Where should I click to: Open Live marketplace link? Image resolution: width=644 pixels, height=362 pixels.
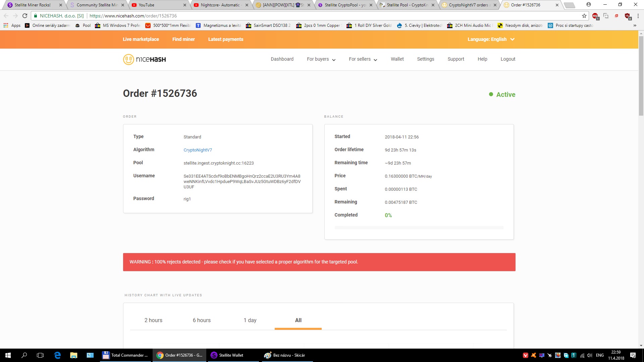click(141, 39)
